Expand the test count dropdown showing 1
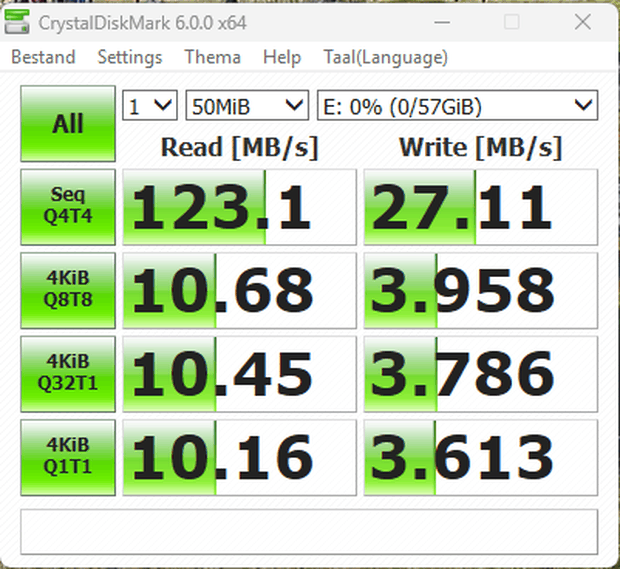This screenshot has height=569, width=620. coord(150,105)
